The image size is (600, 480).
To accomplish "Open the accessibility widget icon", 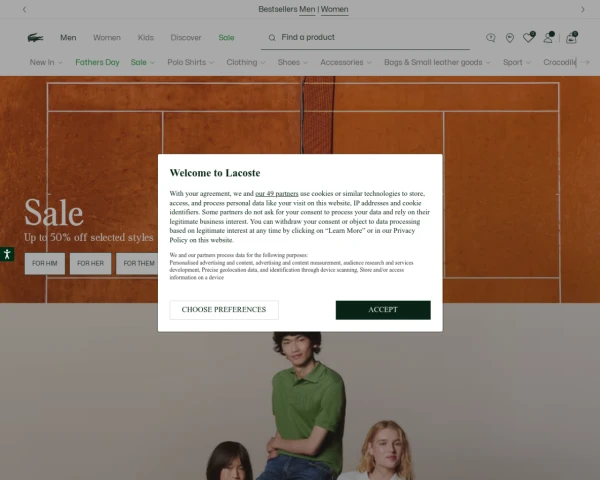I will click(7, 254).
